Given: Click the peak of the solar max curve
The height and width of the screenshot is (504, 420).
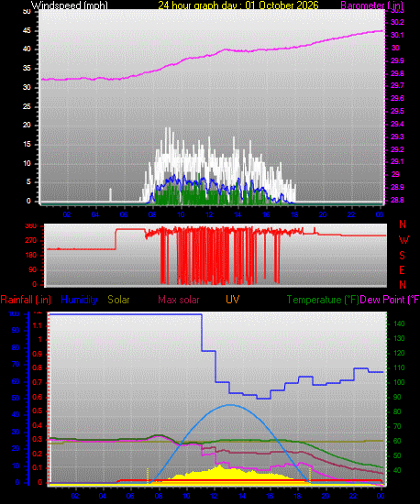Looking at the screenshot, I should 230,405.
